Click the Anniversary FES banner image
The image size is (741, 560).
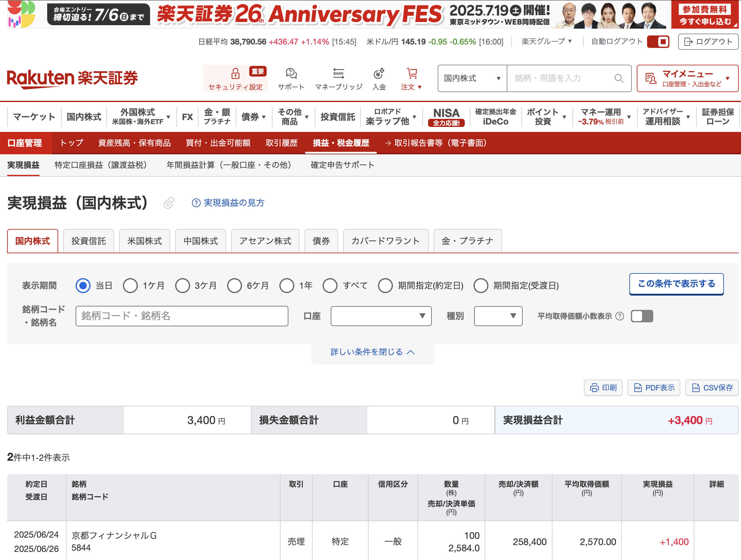372,14
